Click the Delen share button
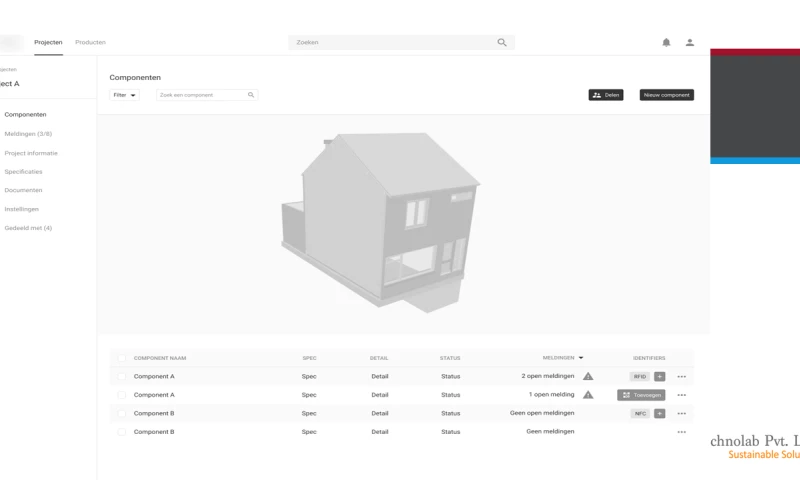 tap(606, 95)
